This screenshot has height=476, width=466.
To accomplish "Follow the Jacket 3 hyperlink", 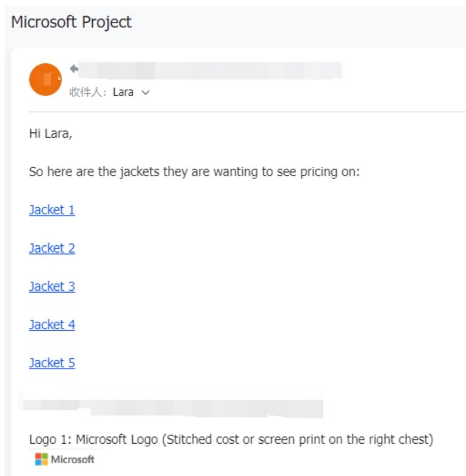I will click(52, 287).
